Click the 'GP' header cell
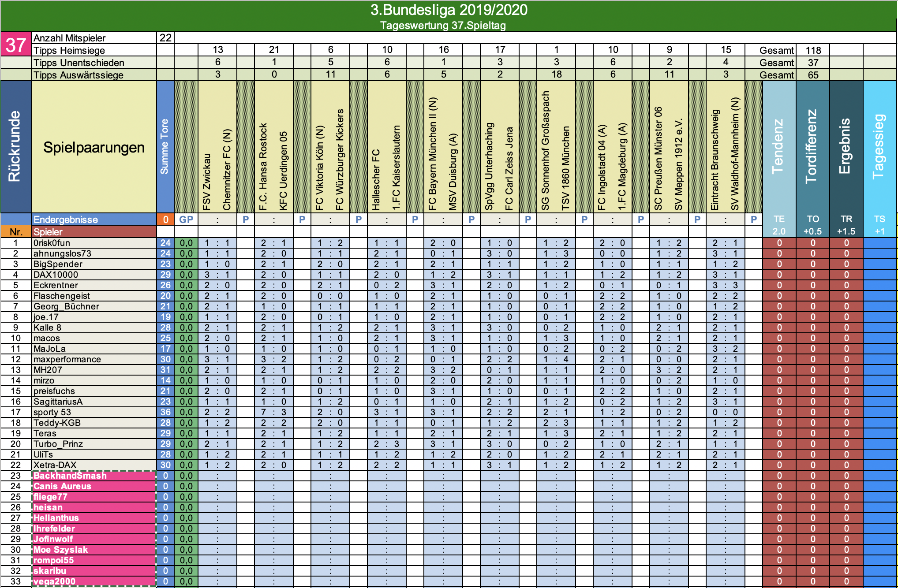898x588 pixels. [x=186, y=220]
